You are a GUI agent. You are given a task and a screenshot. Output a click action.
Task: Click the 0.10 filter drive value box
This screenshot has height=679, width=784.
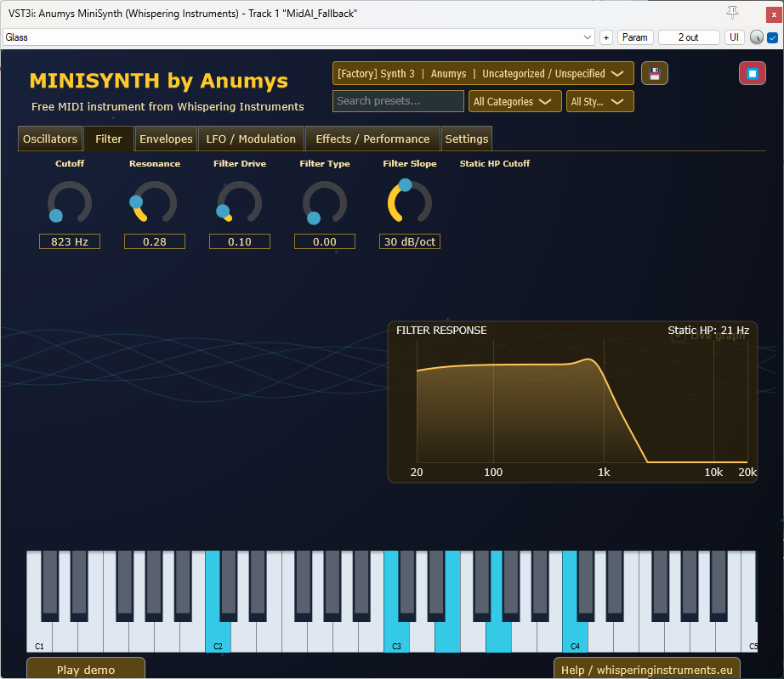pyautogui.click(x=240, y=241)
